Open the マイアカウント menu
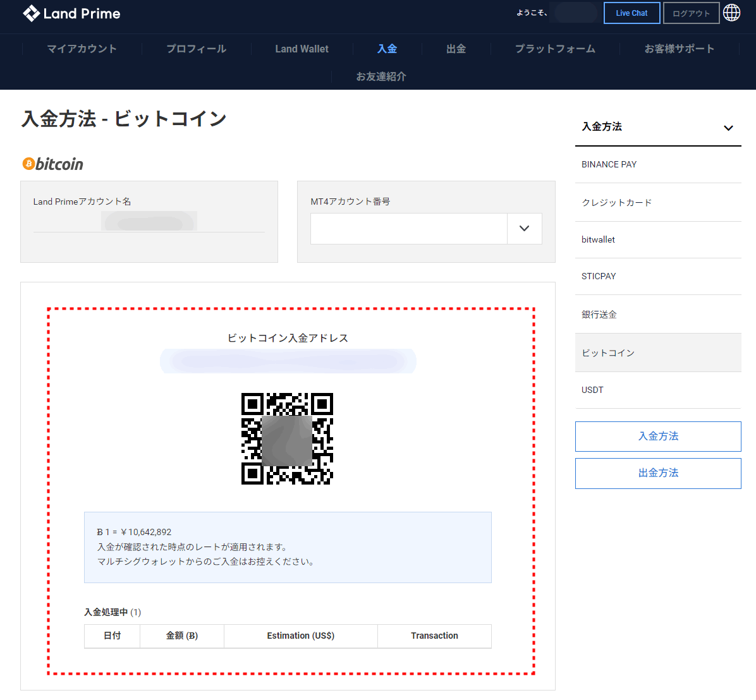 pos(82,49)
